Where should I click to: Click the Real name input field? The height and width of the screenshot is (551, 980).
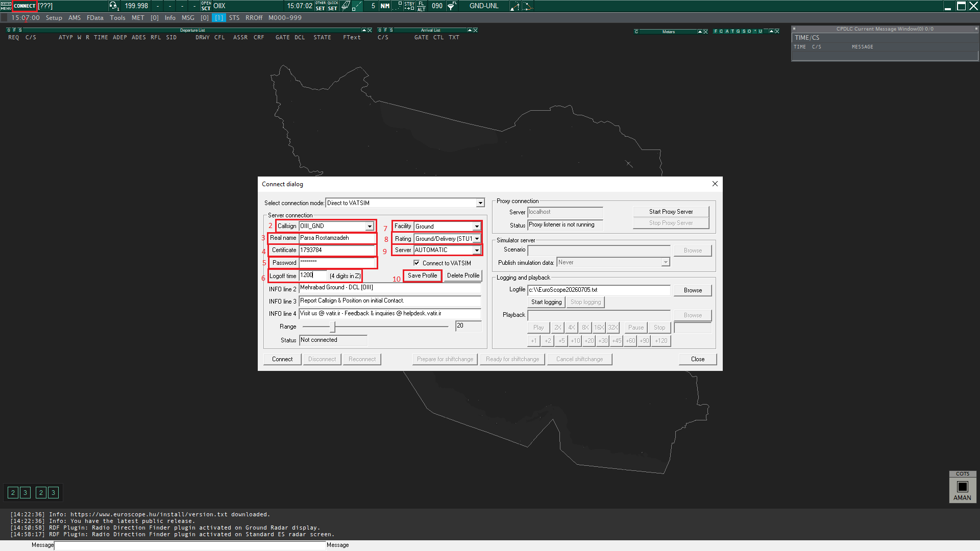(x=337, y=238)
